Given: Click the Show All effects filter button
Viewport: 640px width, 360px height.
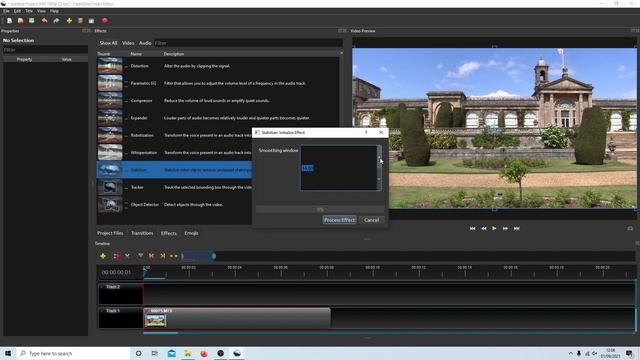Looking at the screenshot, I should point(108,43).
